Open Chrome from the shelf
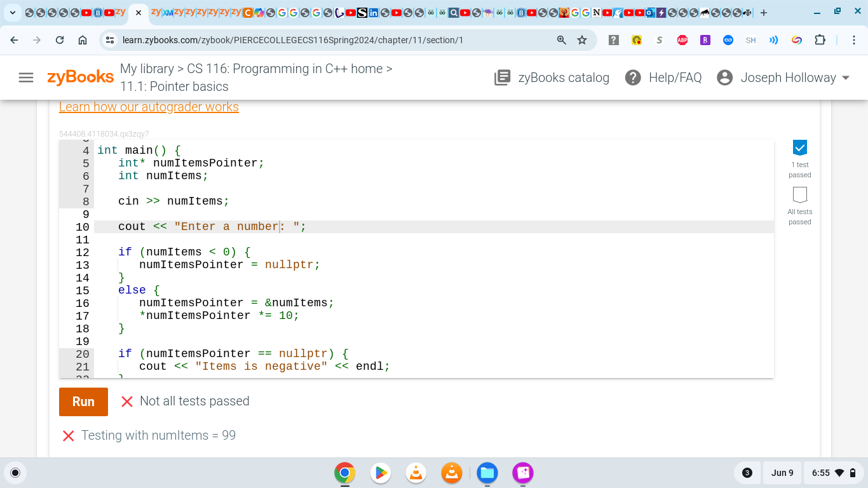Image resolution: width=868 pixels, height=488 pixels. pyautogui.click(x=344, y=473)
